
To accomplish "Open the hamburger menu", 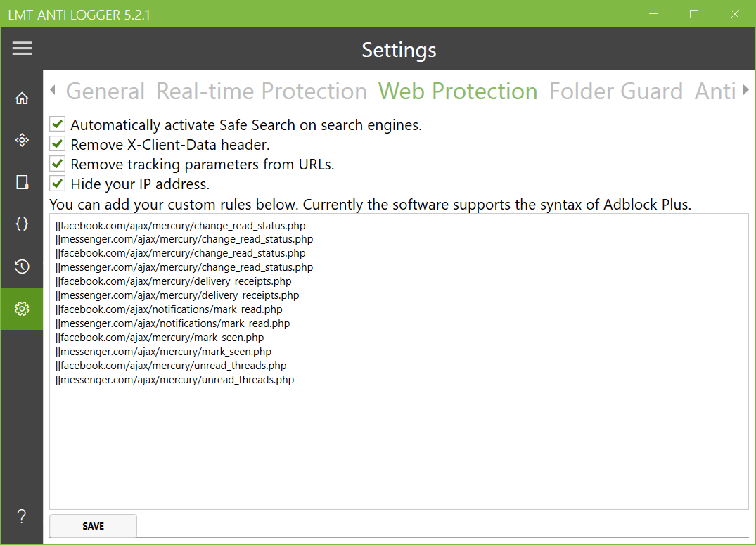I will 22,48.
